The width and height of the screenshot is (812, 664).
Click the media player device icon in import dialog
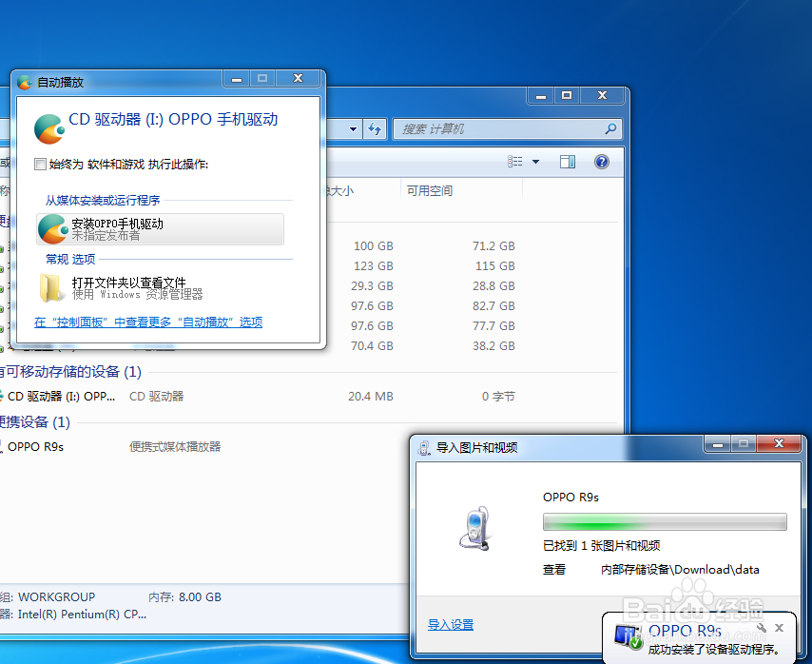click(x=474, y=528)
